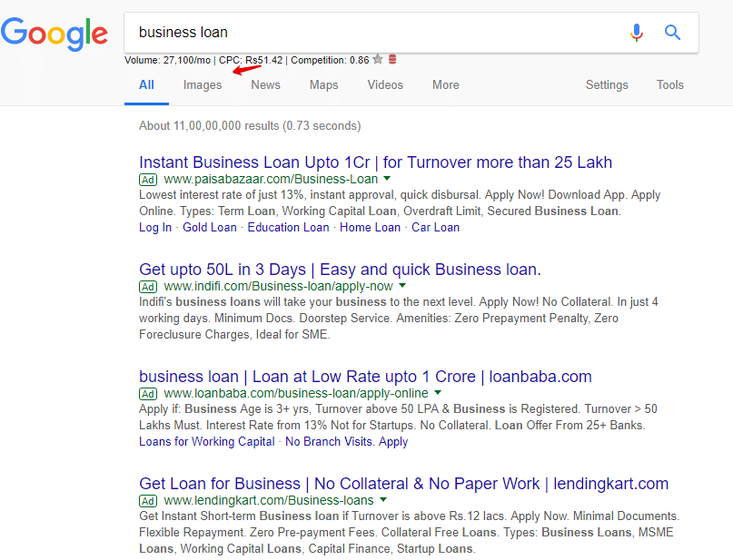
Task: Open loanbaba.com business loan result title
Action: (x=365, y=377)
